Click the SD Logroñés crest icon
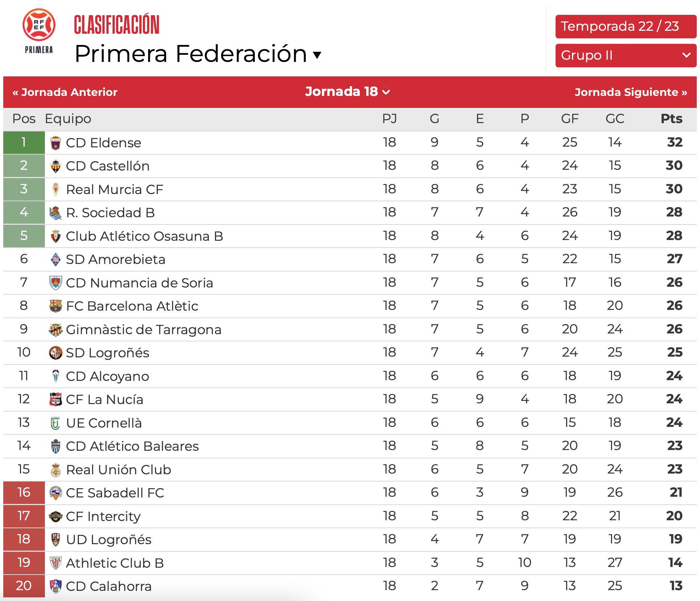 [55, 353]
